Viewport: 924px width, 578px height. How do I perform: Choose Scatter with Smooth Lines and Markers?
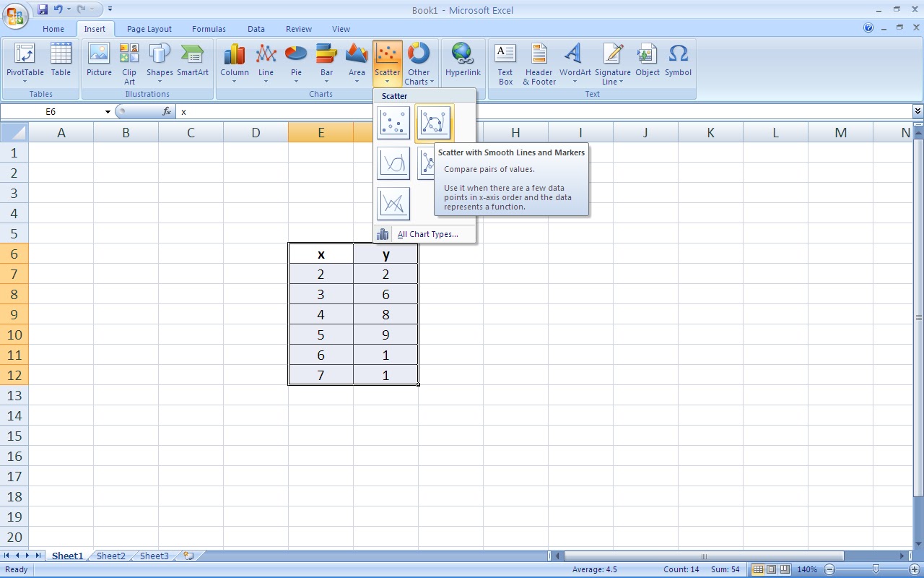click(x=434, y=122)
